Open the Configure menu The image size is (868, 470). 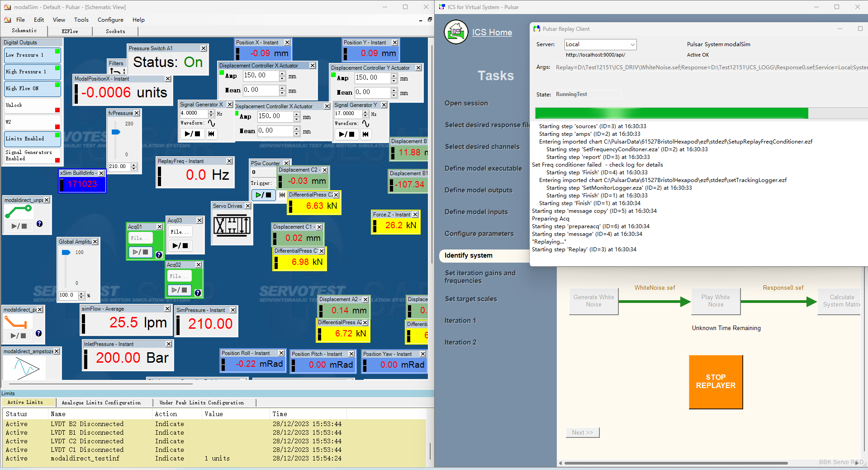[x=110, y=20]
